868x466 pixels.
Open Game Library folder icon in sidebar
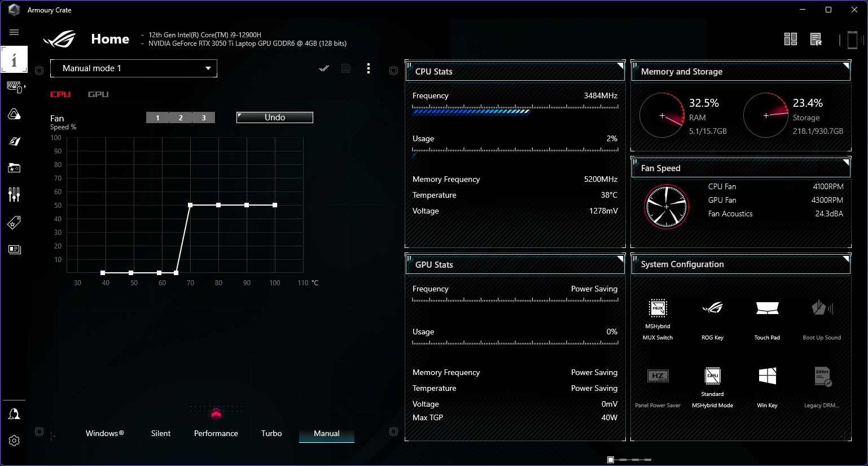pyautogui.click(x=14, y=168)
